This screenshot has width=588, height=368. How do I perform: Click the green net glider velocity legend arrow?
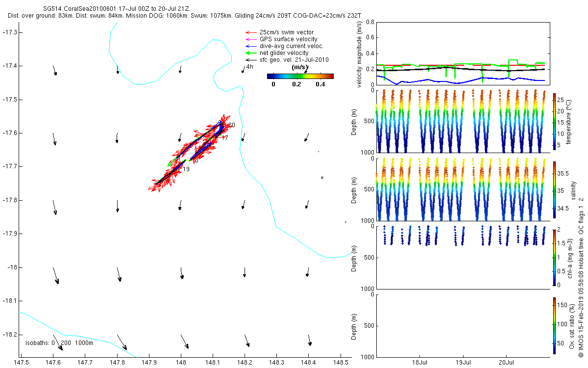pyautogui.click(x=250, y=53)
